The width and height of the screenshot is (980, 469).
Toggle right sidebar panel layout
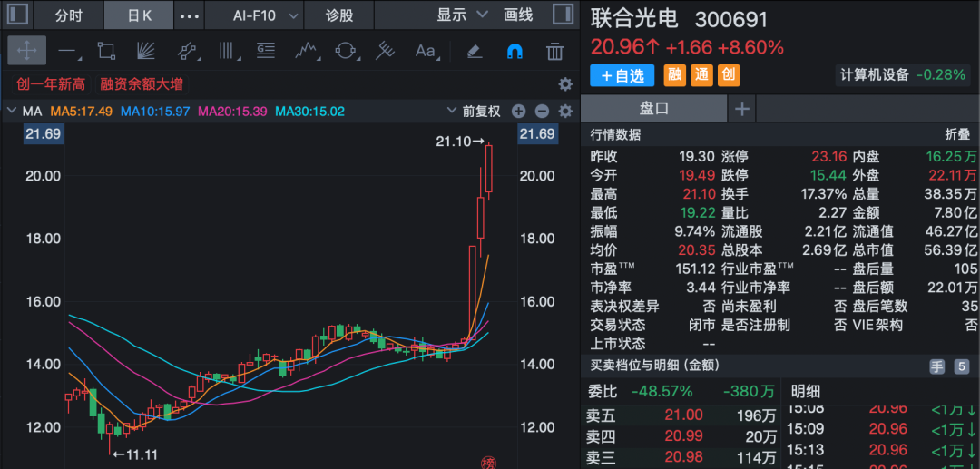click(x=563, y=15)
